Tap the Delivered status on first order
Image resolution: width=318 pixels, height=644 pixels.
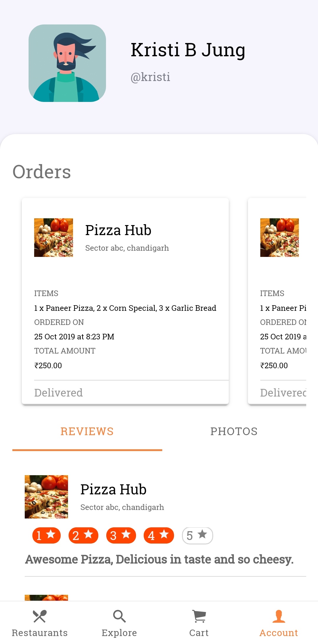[59, 393]
